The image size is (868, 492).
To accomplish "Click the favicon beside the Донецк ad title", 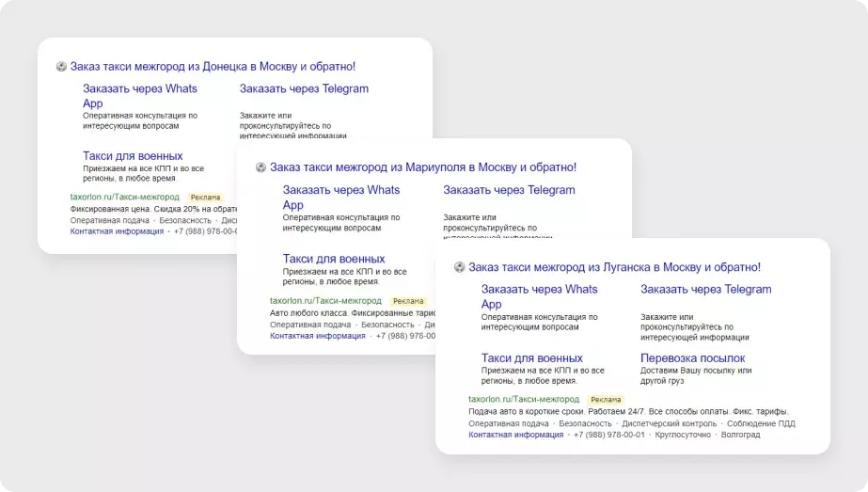I will coord(61,67).
